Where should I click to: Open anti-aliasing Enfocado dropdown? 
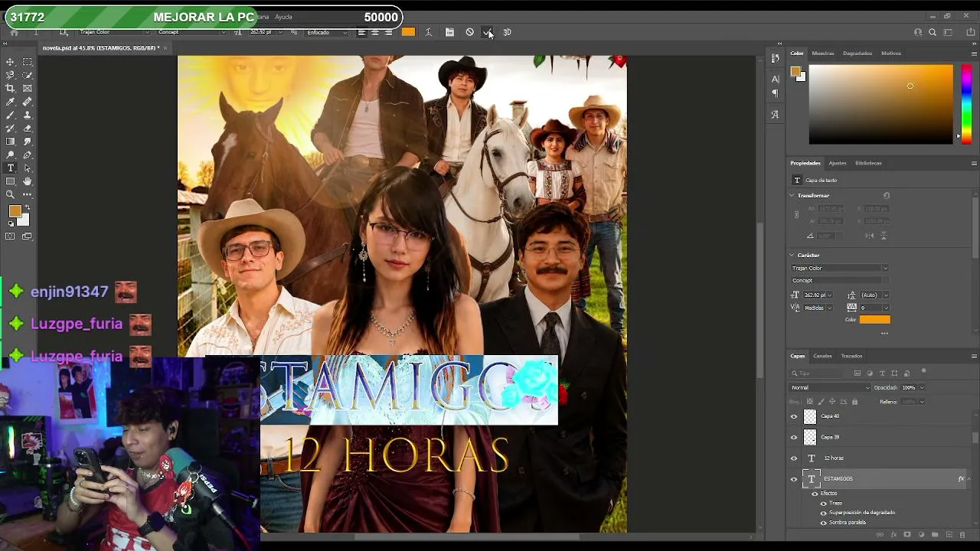(328, 32)
